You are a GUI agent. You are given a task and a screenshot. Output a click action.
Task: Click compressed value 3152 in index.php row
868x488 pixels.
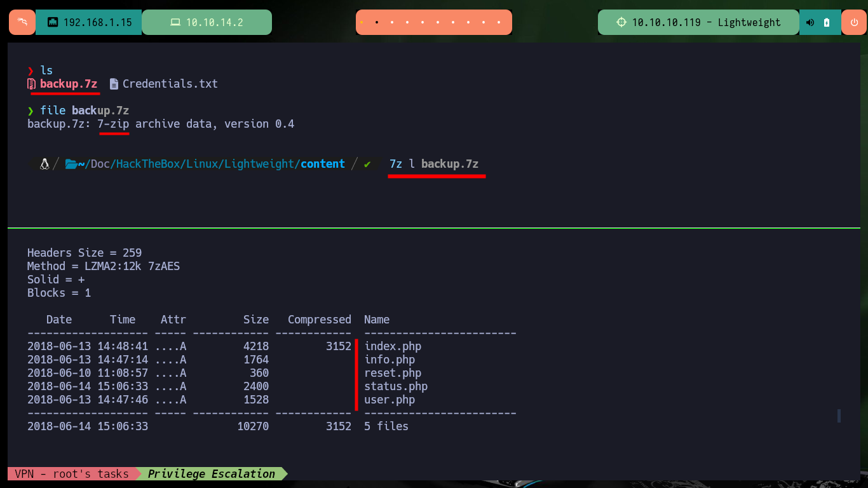click(x=339, y=346)
